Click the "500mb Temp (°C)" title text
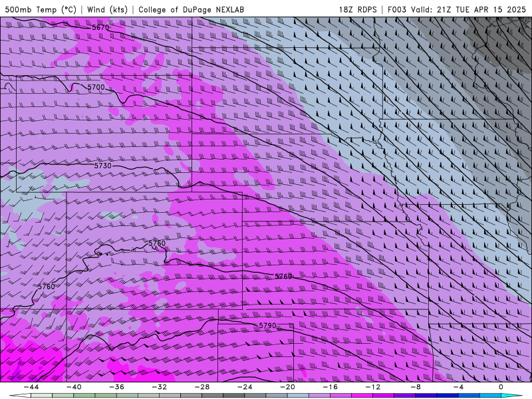Screen dimensions: 532x399 point(41,9)
